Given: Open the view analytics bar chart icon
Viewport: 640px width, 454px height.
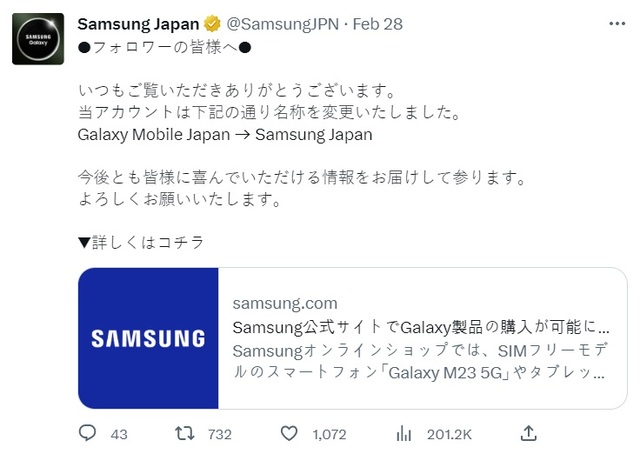Looking at the screenshot, I should point(404,434).
